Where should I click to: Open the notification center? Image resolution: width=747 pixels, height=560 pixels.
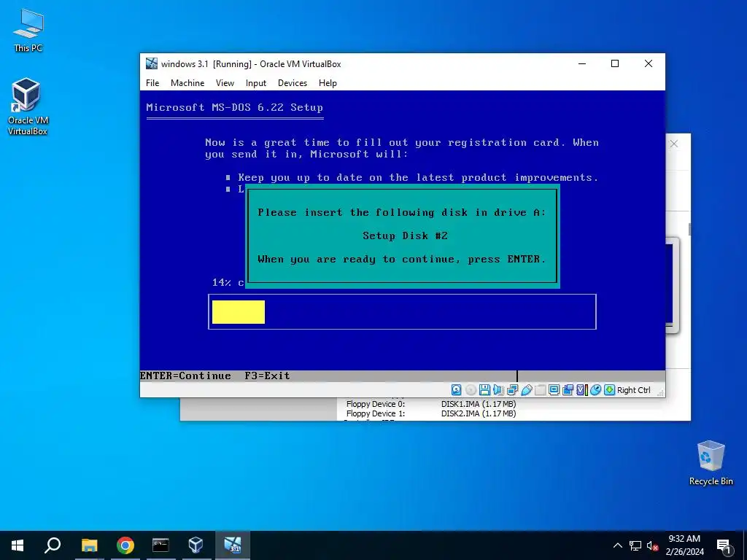click(724, 545)
